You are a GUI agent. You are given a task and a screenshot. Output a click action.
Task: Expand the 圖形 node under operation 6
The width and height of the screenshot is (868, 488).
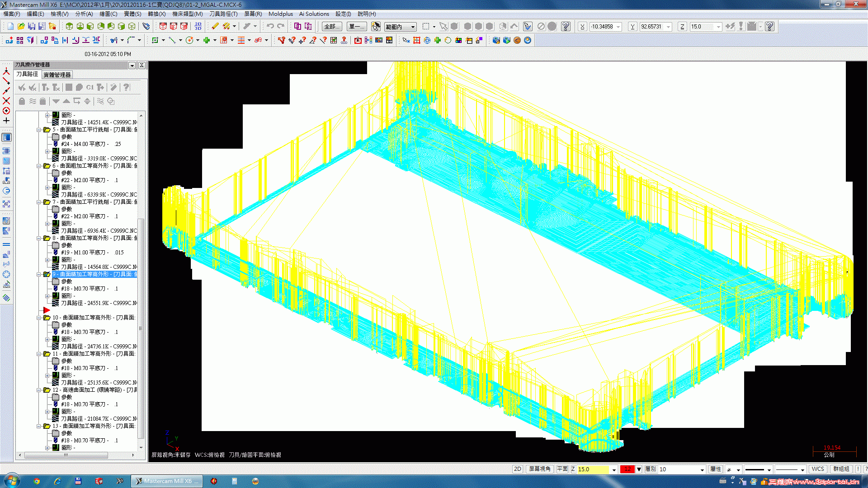click(x=47, y=187)
